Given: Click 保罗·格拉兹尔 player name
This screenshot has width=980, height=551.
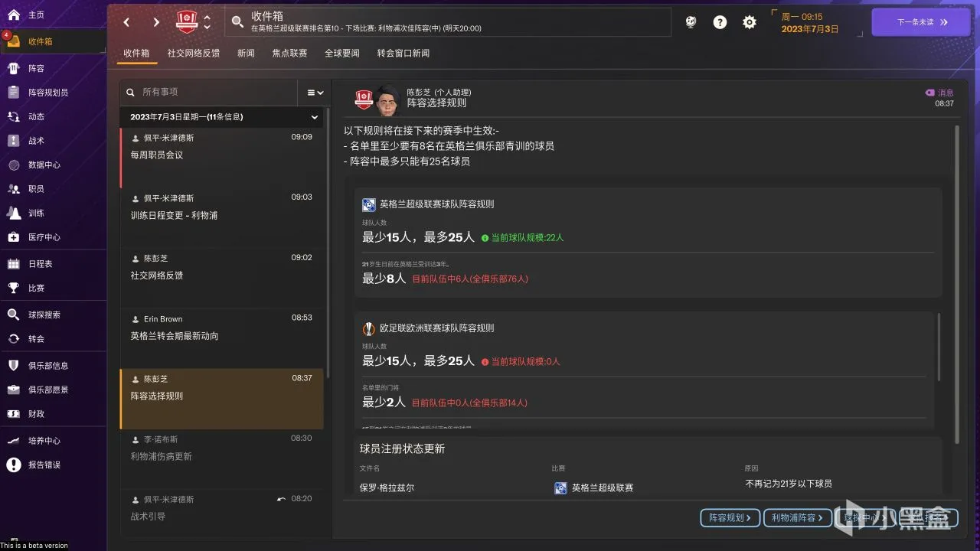Looking at the screenshot, I should pos(387,487).
